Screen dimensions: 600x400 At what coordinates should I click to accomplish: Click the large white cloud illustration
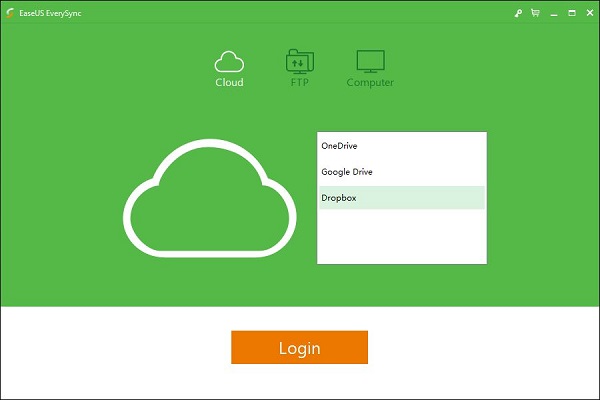point(211,198)
